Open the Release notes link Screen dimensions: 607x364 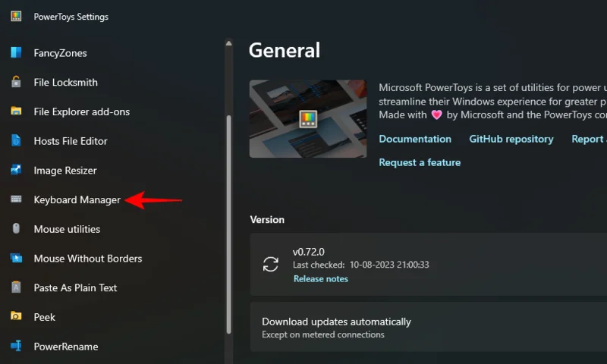[x=320, y=279]
